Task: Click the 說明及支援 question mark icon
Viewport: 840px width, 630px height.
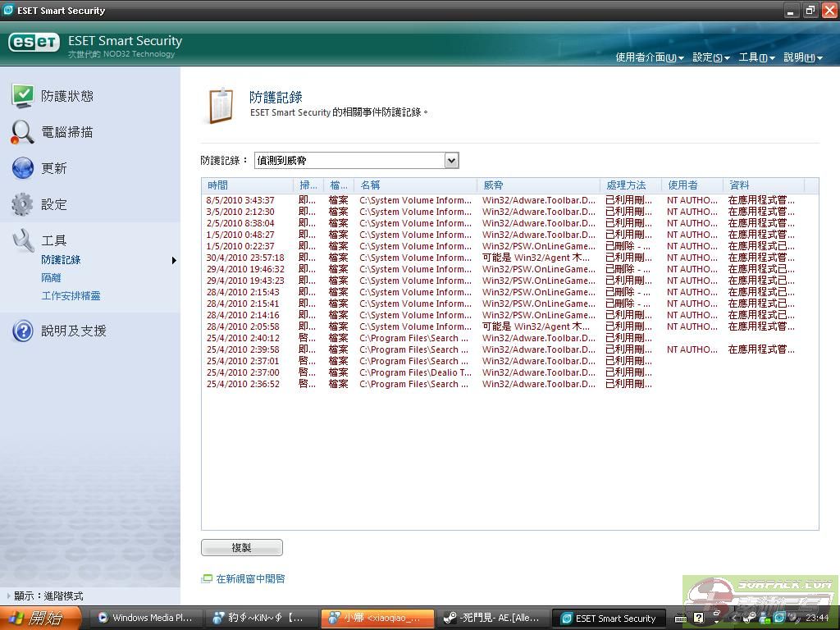Action: click(x=22, y=331)
